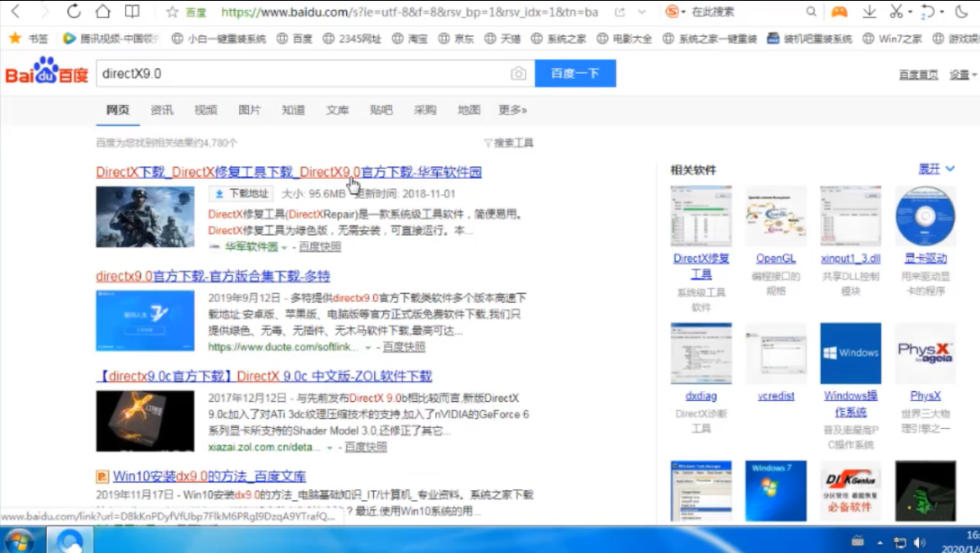980x553 pixels.
Task: Click the camera image search icon
Action: pos(518,74)
